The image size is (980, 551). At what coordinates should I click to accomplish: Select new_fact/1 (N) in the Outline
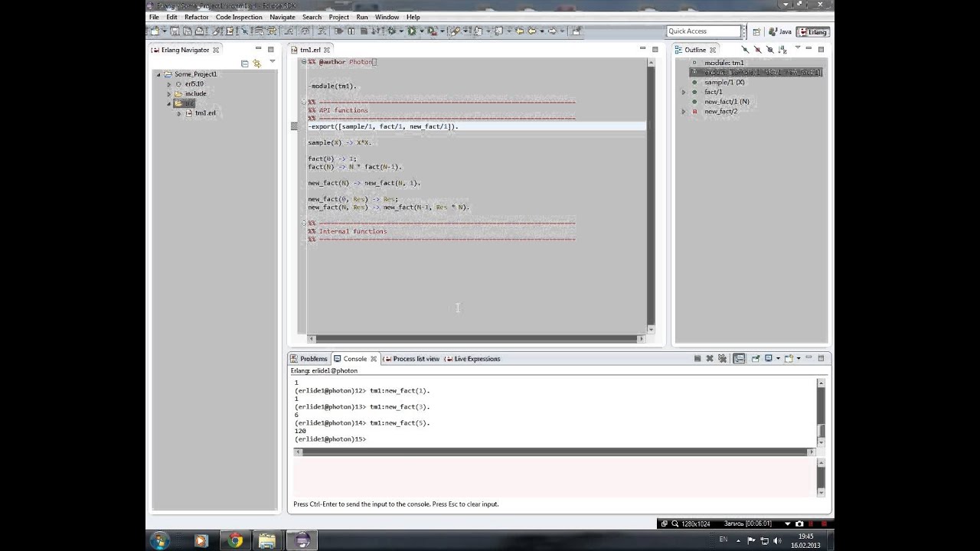(727, 102)
